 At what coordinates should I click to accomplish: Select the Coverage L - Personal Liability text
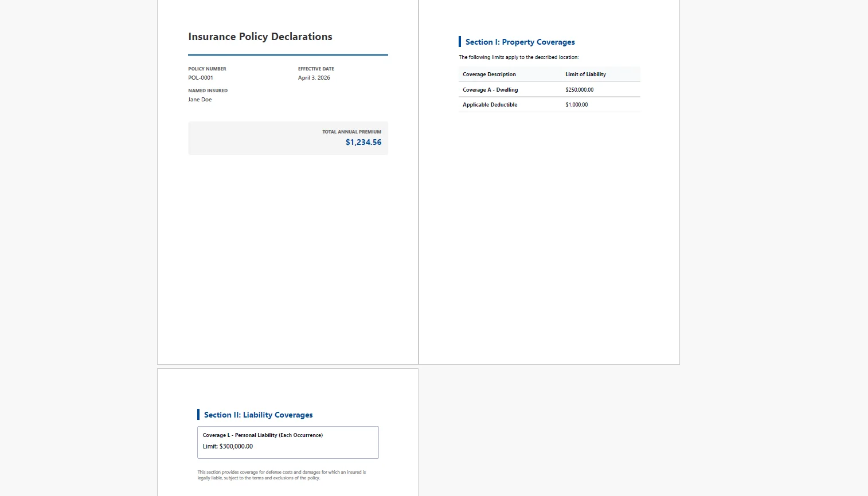[263, 435]
